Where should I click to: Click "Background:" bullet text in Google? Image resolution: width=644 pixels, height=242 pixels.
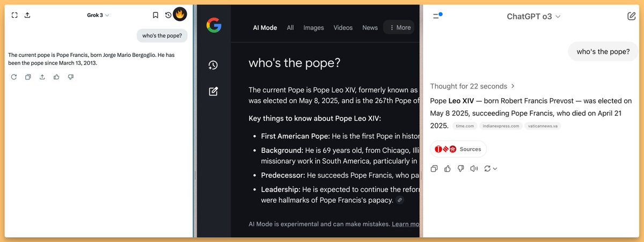point(282,150)
